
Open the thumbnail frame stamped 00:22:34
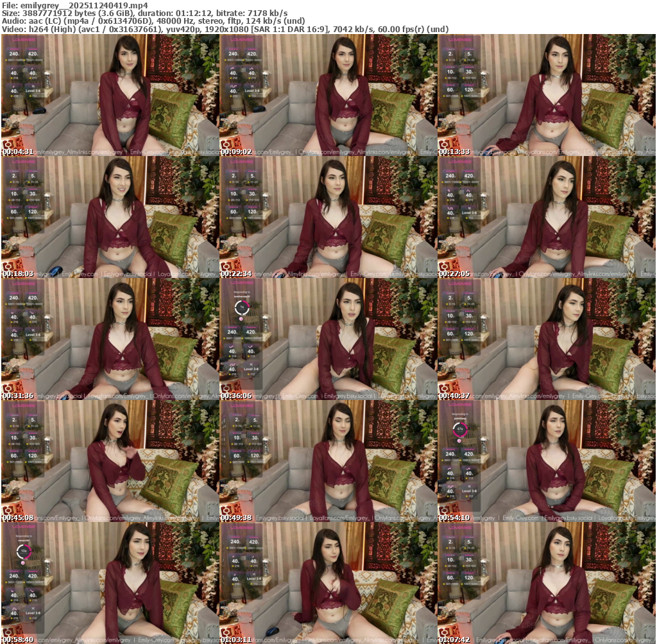point(328,217)
